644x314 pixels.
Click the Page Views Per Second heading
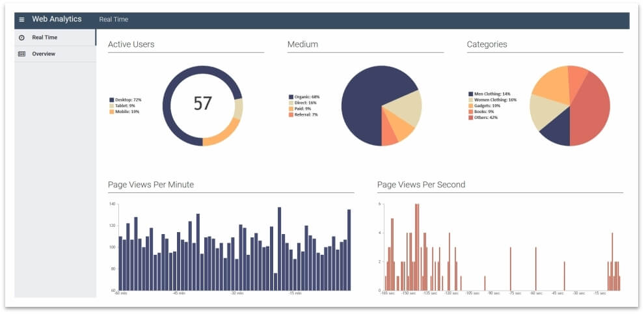421,185
